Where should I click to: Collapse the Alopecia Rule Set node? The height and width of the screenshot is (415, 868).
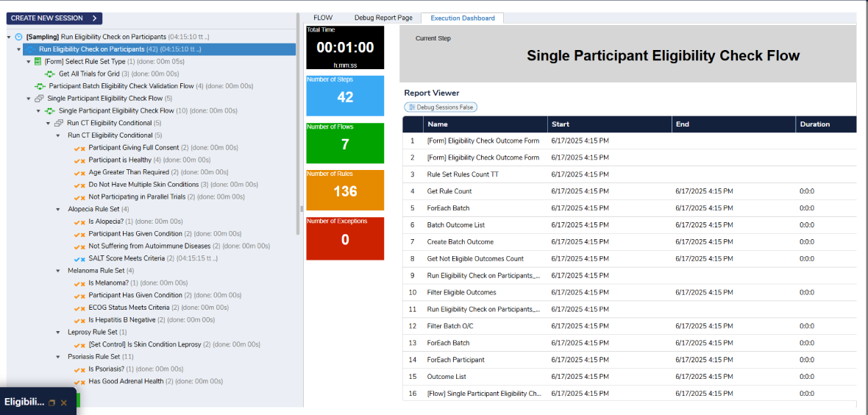pos(59,210)
